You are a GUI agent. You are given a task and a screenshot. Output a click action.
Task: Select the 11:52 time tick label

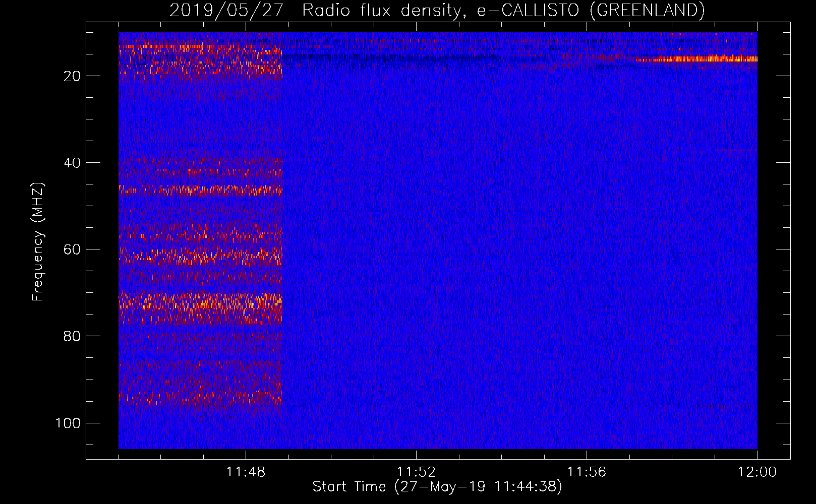(417, 472)
